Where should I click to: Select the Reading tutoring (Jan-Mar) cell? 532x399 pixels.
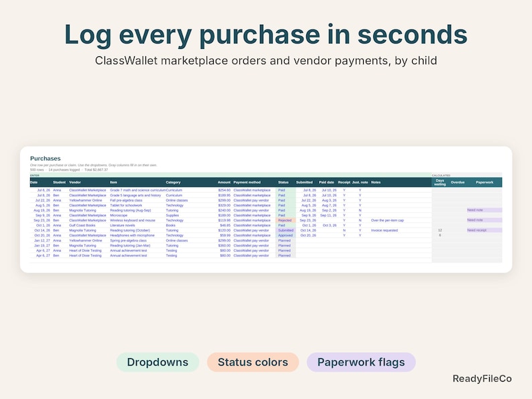click(130, 246)
